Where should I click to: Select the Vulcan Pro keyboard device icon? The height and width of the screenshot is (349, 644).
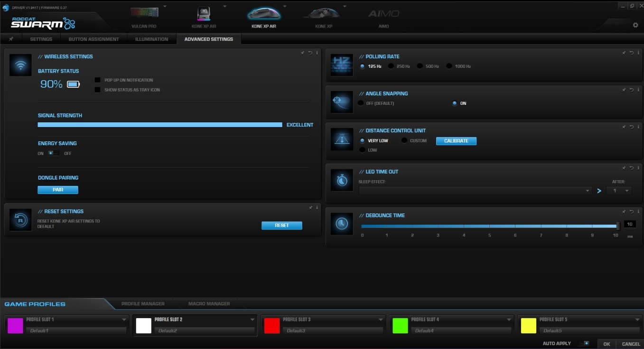point(144,13)
